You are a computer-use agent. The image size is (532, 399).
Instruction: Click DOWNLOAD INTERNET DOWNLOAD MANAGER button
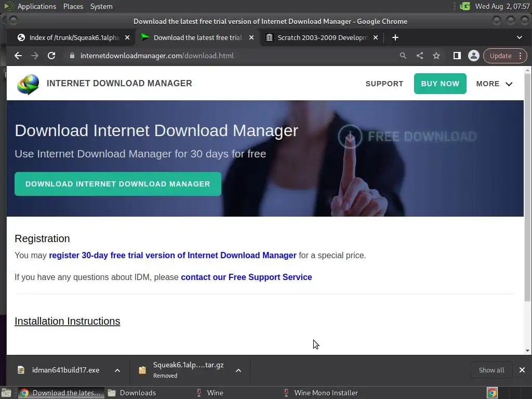coord(118,184)
